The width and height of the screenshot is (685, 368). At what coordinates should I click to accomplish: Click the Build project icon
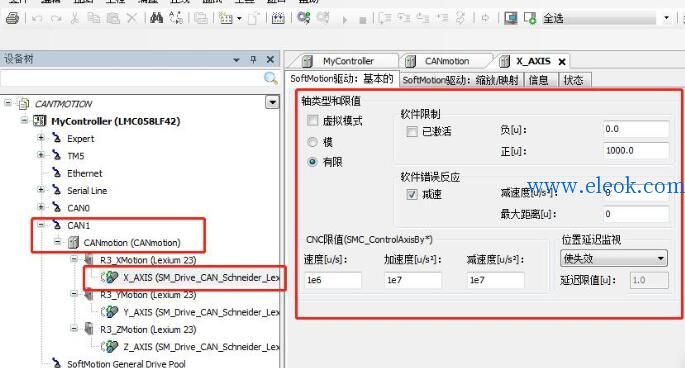pyautogui.click(x=278, y=18)
